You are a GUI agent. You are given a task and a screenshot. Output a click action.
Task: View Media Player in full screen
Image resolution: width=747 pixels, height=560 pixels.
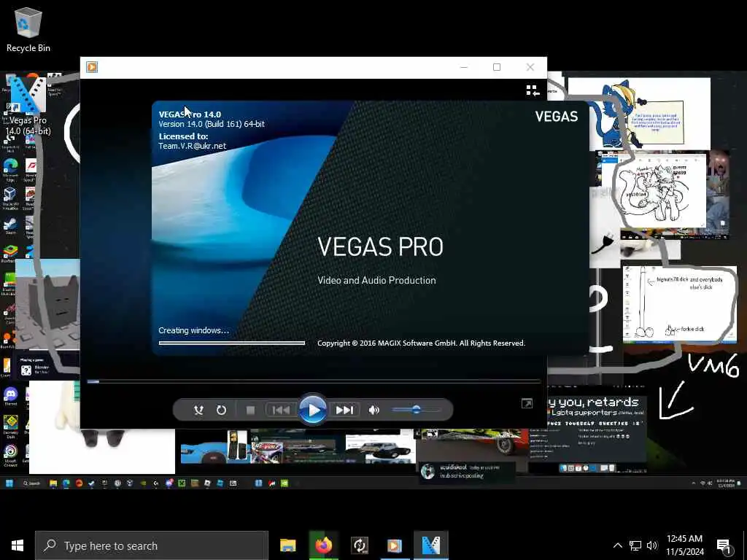(x=527, y=404)
